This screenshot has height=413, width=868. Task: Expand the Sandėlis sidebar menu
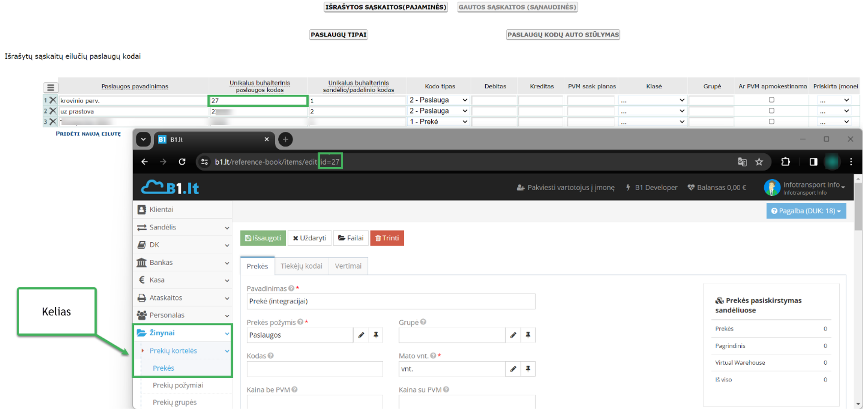pos(183,228)
